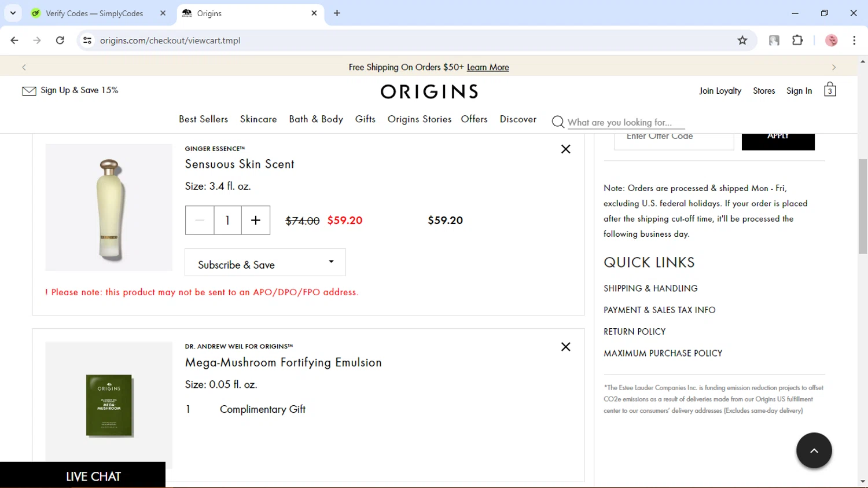This screenshot has width=868, height=488.
Task: Open the Bath & Body menu
Action: 316,119
